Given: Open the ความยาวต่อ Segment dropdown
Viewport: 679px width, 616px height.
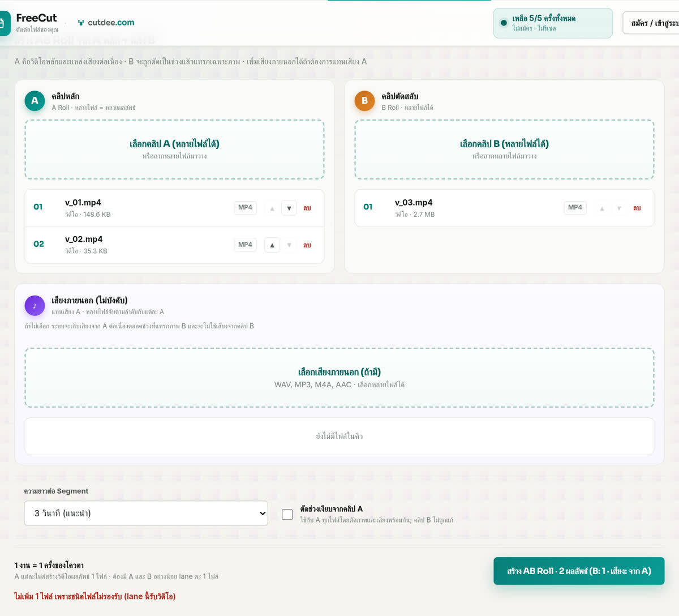Looking at the screenshot, I should pos(146,514).
